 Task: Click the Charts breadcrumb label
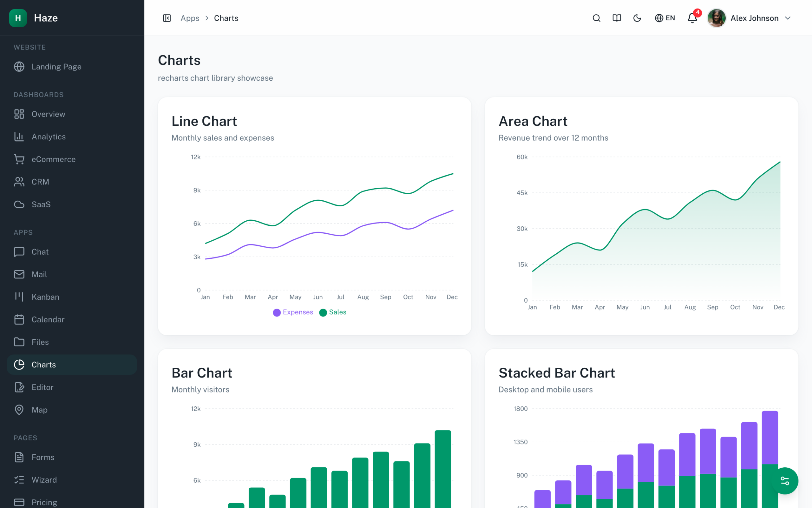pyautogui.click(x=226, y=18)
